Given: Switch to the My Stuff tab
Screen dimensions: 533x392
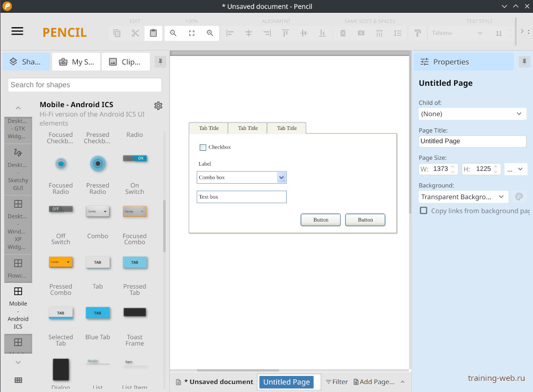Looking at the screenshot, I should pyautogui.click(x=76, y=61).
